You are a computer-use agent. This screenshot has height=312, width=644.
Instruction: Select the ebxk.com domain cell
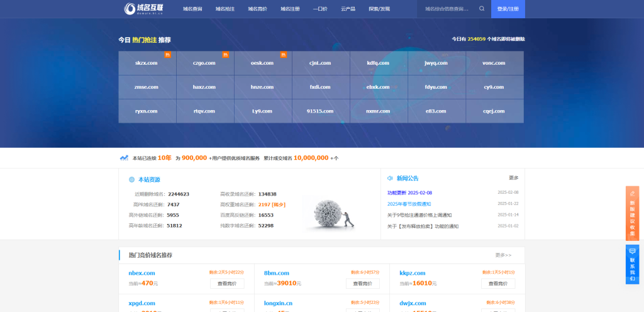click(x=379, y=87)
